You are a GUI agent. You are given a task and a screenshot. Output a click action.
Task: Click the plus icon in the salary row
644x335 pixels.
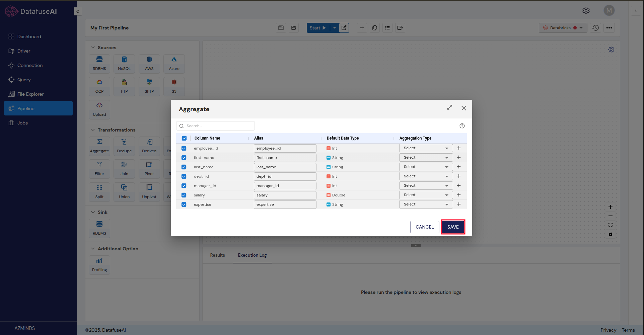458,195
